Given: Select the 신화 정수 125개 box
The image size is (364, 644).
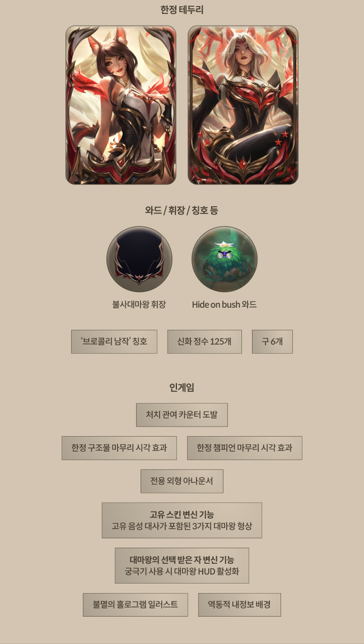Looking at the screenshot, I should coord(204,341).
